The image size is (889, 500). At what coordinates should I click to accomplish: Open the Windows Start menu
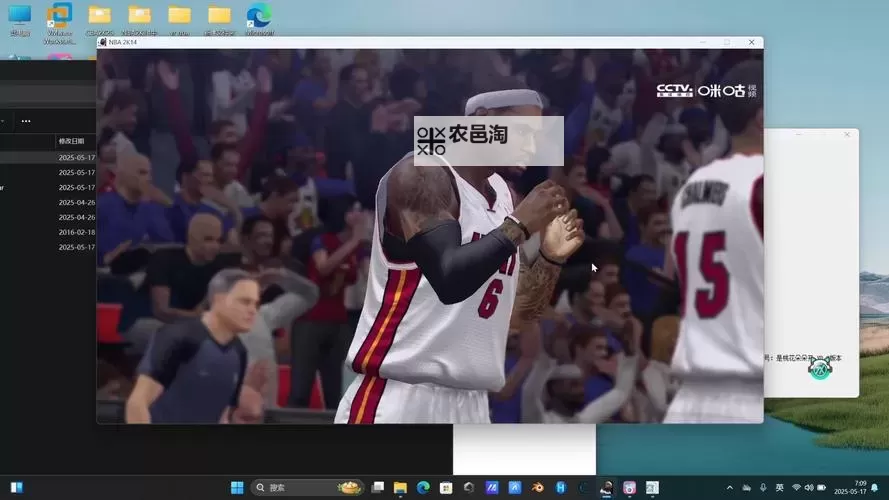point(237,488)
